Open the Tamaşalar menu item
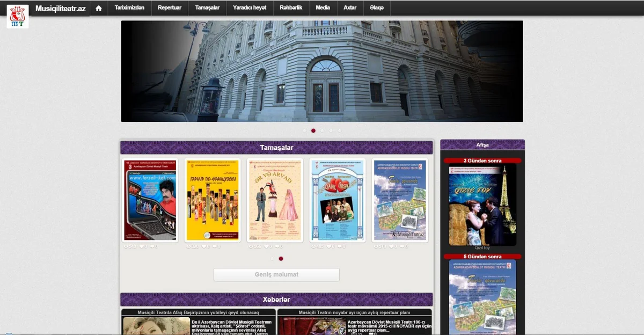This screenshot has height=335, width=644. coord(207,8)
